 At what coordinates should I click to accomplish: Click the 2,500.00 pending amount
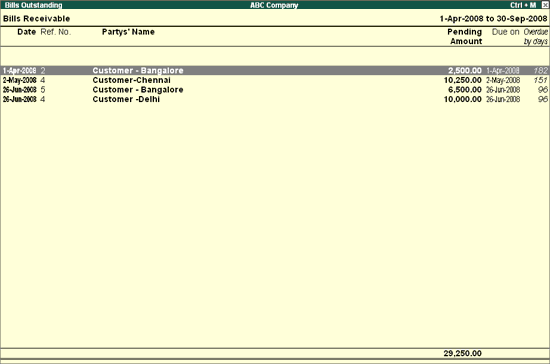tap(465, 70)
